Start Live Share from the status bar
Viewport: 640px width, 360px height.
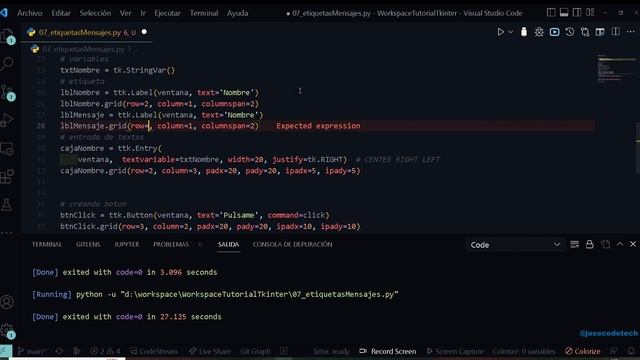[210, 351]
